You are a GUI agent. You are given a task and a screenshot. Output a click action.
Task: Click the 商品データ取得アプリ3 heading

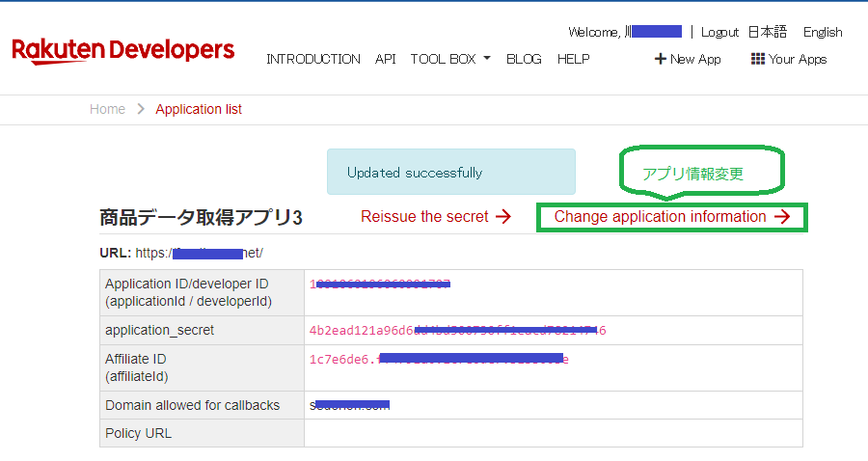(x=201, y=218)
